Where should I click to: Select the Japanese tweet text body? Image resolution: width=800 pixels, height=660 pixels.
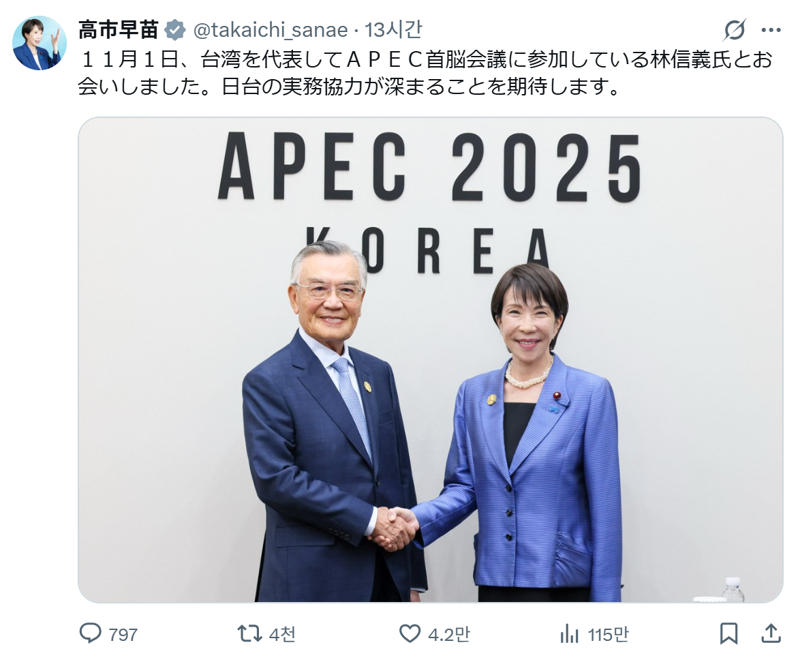pyautogui.click(x=426, y=73)
